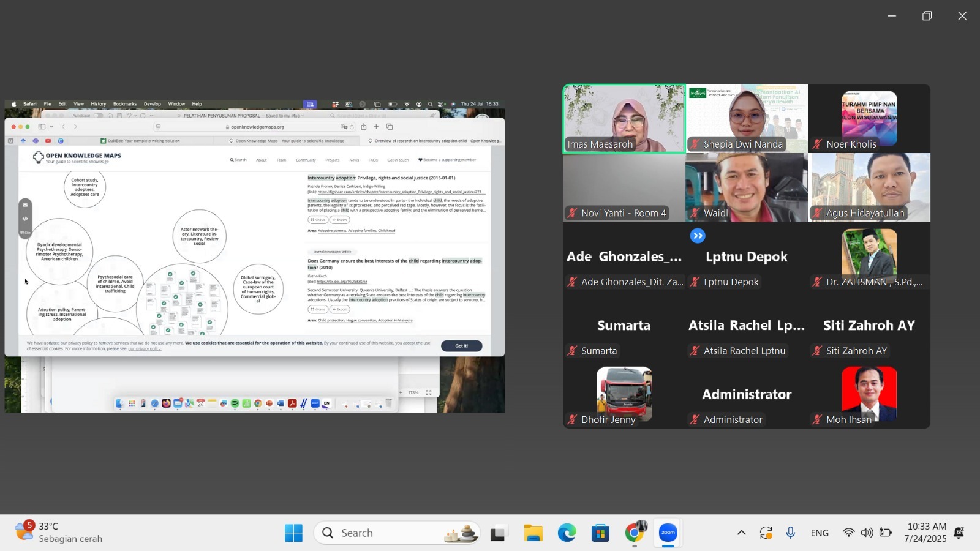Click the blue next-page arrow in participant gallery

point(698,236)
